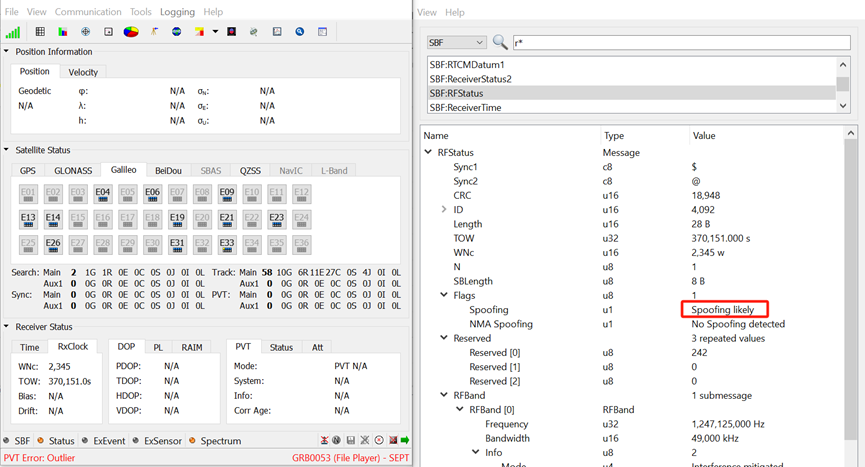Collapse the Info tree node

pos(476,452)
